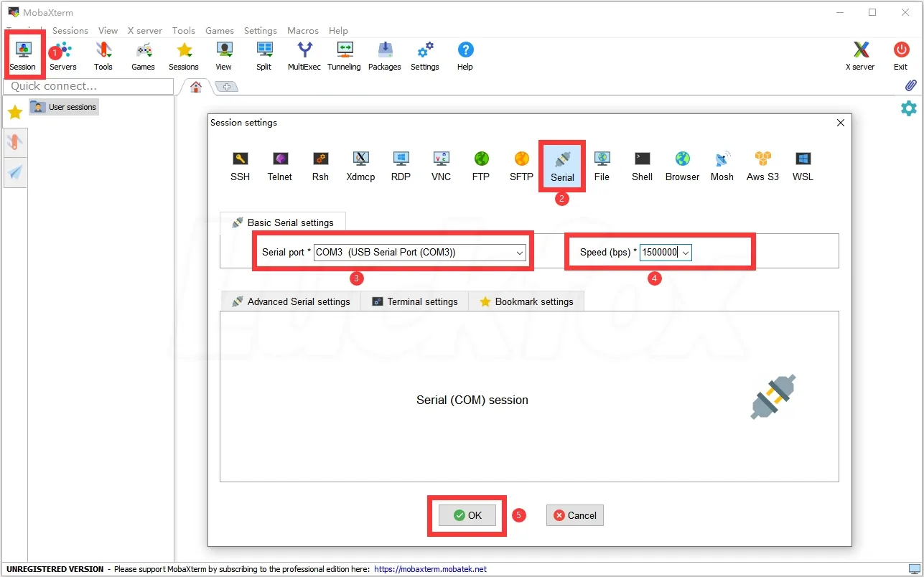Open the Macros menu

tap(303, 31)
